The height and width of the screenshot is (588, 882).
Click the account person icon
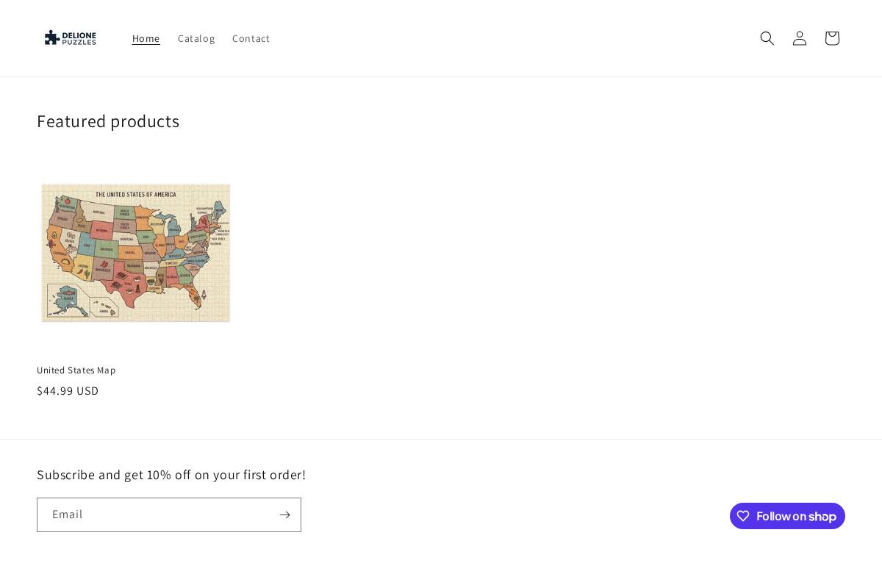pyautogui.click(x=799, y=38)
